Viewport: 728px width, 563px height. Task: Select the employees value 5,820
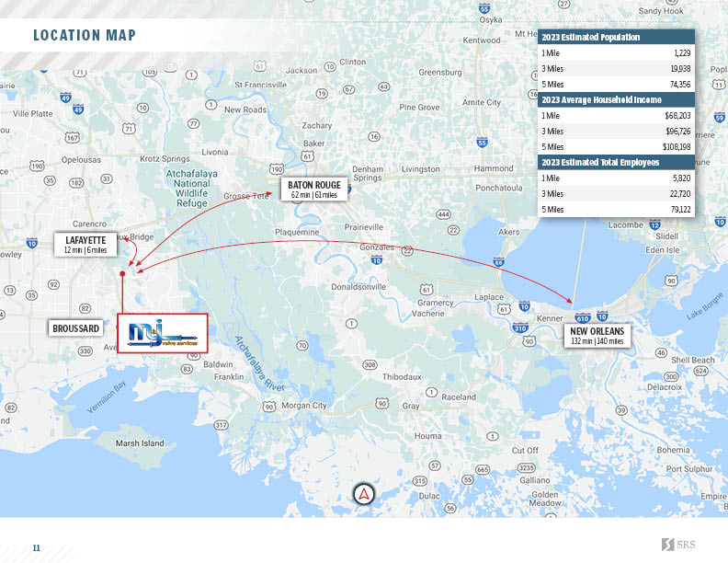click(x=681, y=178)
